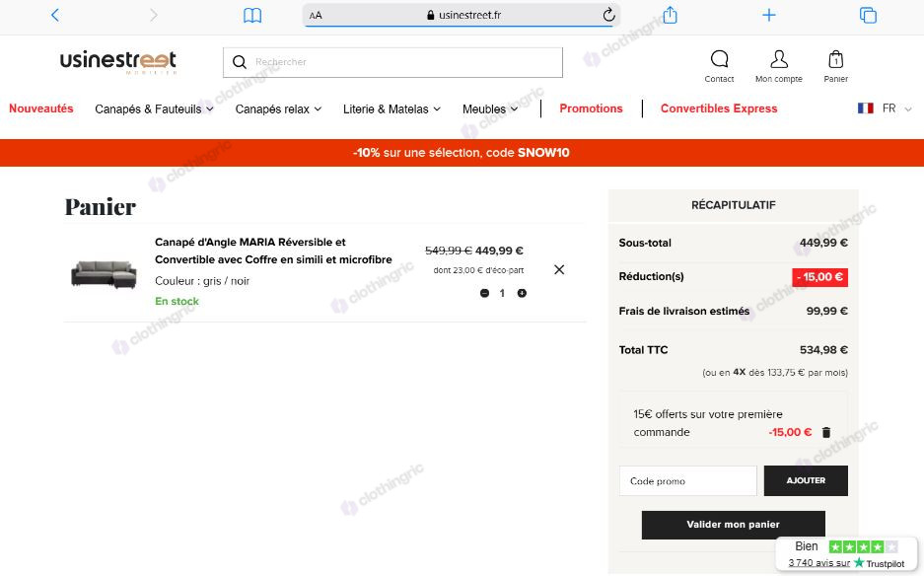Click the 'En stock' availability text
The image size is (924, 576).
click(177, 301)
